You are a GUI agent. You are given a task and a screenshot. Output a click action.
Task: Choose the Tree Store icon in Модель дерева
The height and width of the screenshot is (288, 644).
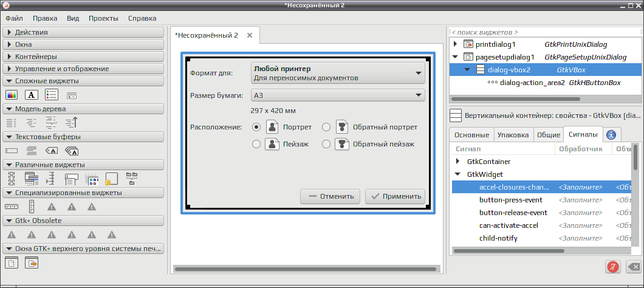coord(32,123)
